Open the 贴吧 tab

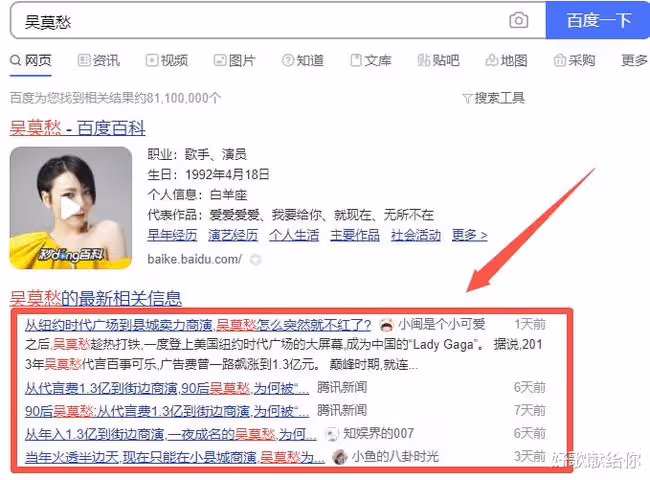[x=439, y=61]
